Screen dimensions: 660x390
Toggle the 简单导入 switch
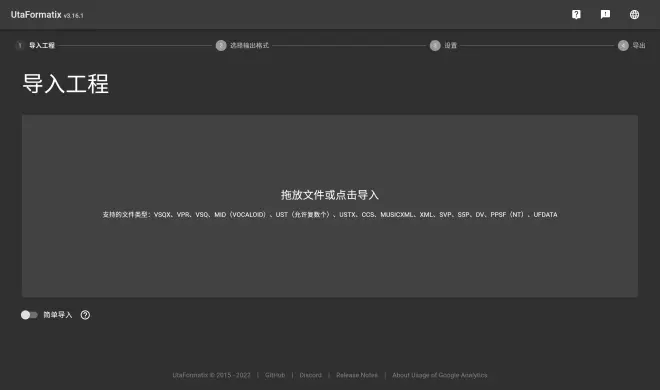pos(29,315)
